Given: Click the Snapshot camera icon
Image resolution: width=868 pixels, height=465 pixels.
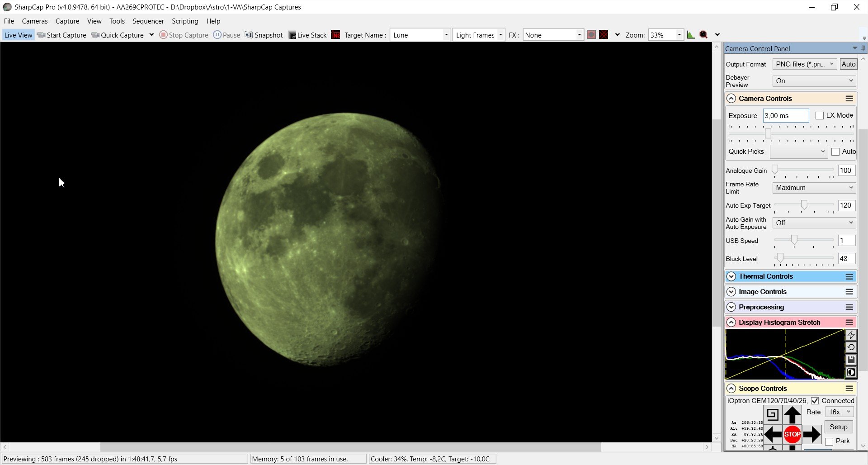Looking at the screenshot, I should pos(249,35).
